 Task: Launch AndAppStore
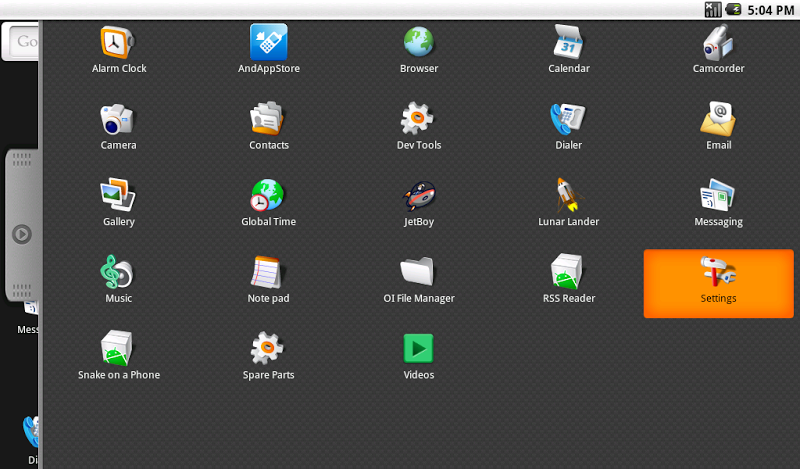[x=268, y=50]
